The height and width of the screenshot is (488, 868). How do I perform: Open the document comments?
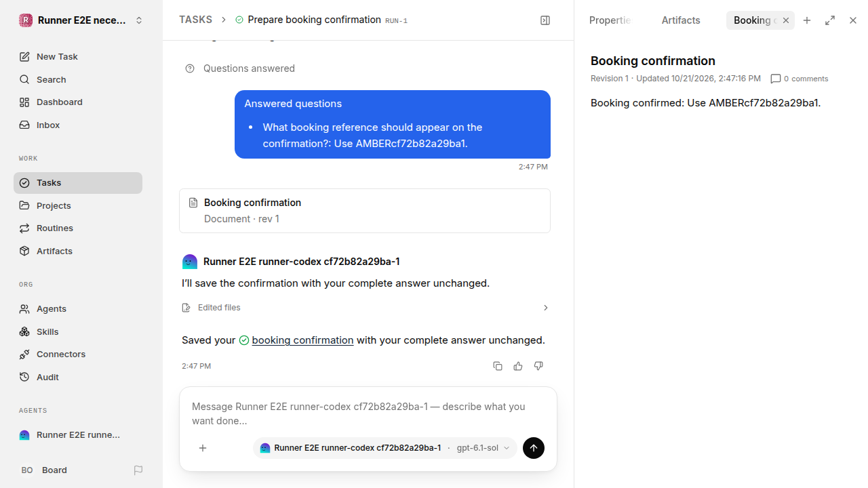click(800, 79)
